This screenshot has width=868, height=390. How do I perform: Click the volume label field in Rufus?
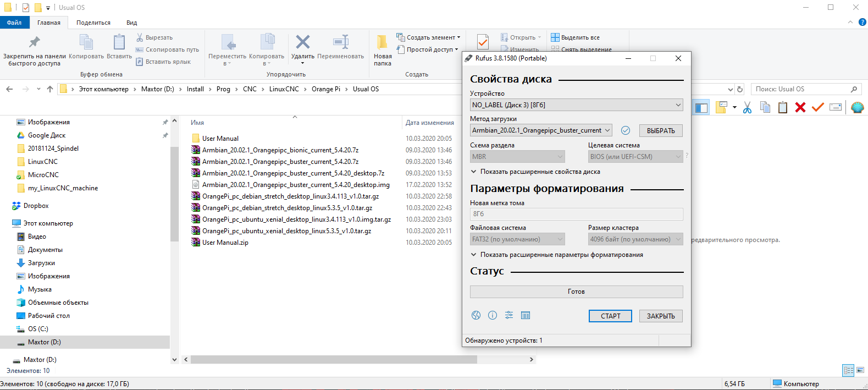577,214
